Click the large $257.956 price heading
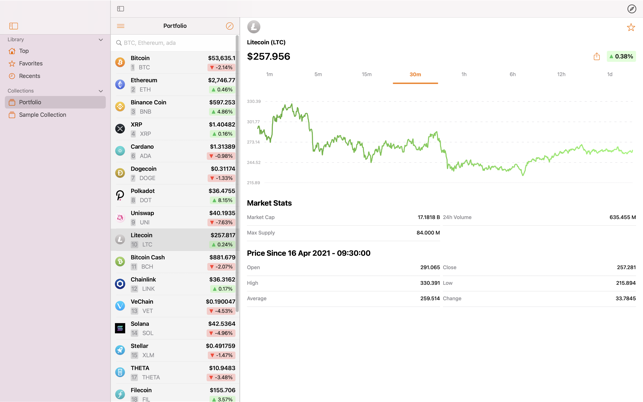Screen dimensions: 643x402 click(x=269, y=57)
